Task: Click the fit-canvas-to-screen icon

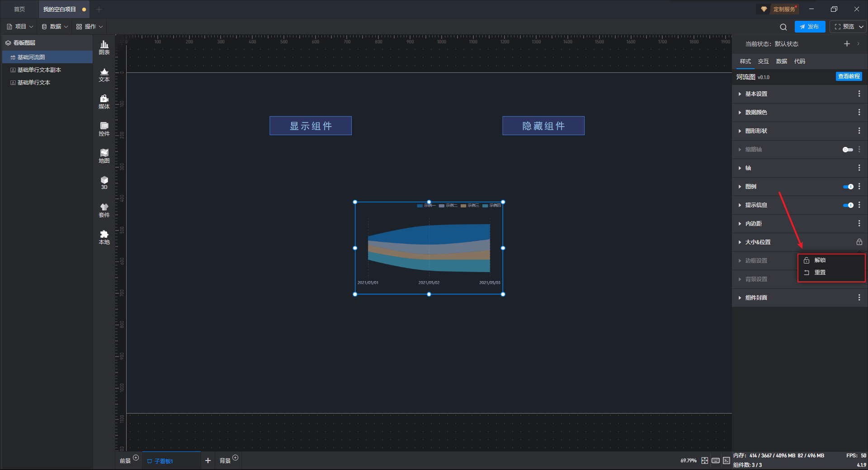Action: click(705, 461)
